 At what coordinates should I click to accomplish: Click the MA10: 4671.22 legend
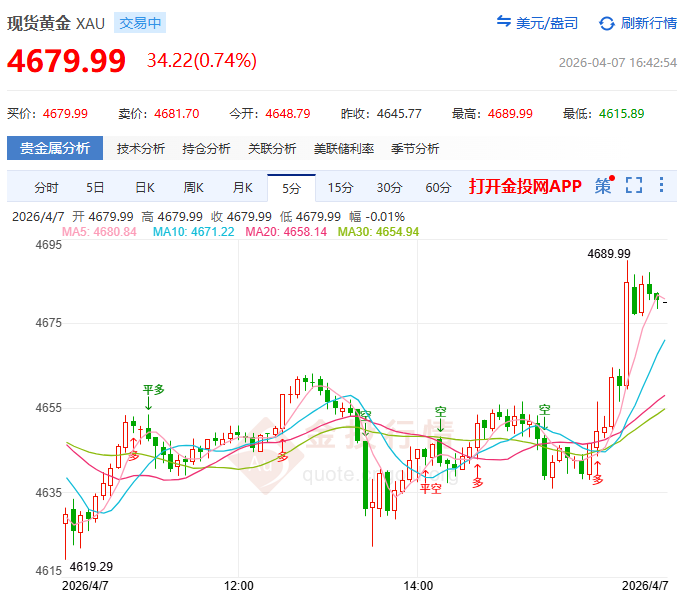(193, 232)
